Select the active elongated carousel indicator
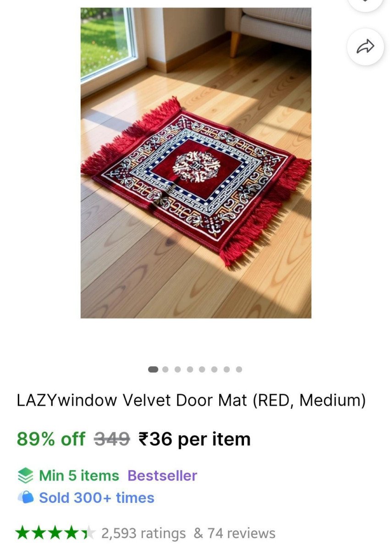The image size is (392, 550). tap(154, 369)
